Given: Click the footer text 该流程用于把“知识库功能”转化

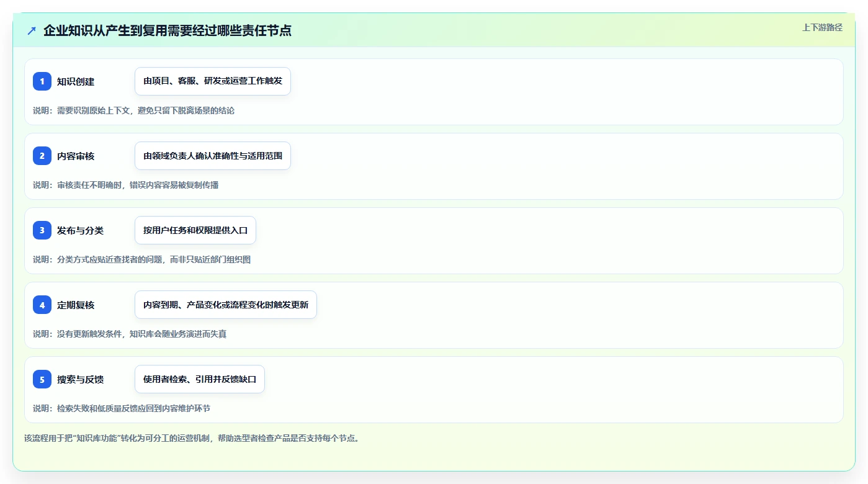Looking at the screenshot, I should coord(192,438).
